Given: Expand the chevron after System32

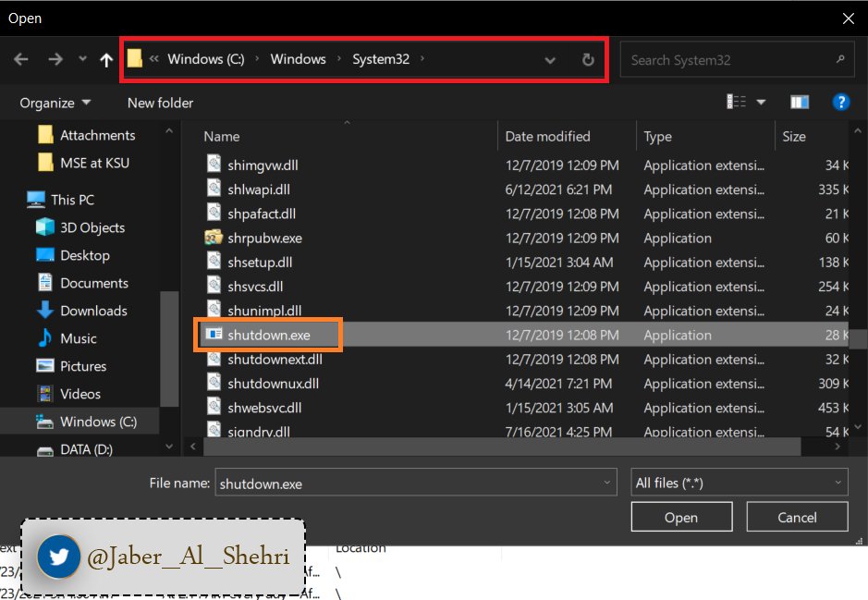Looking at the screenshot, I should [x=422, y=58].
